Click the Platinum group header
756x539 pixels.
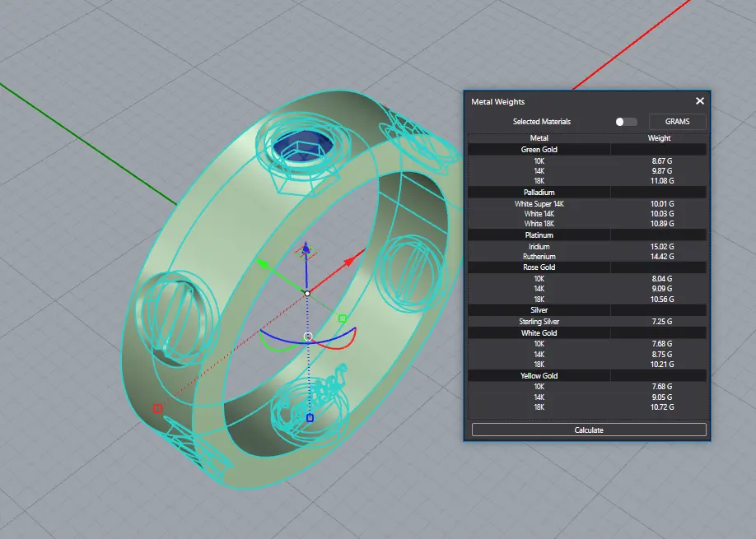pyautogui.click(x=539, y=235)
